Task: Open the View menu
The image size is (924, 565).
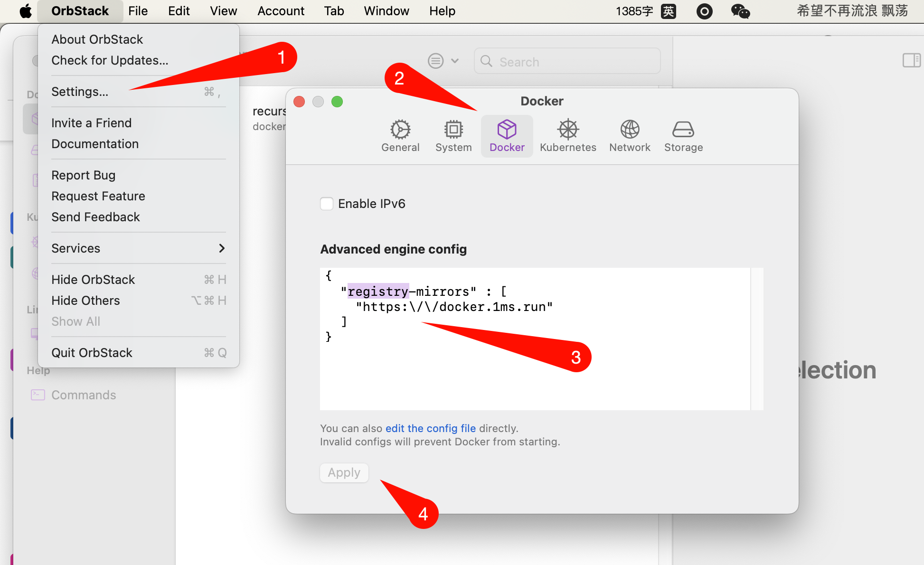Action: click(223, 11)
